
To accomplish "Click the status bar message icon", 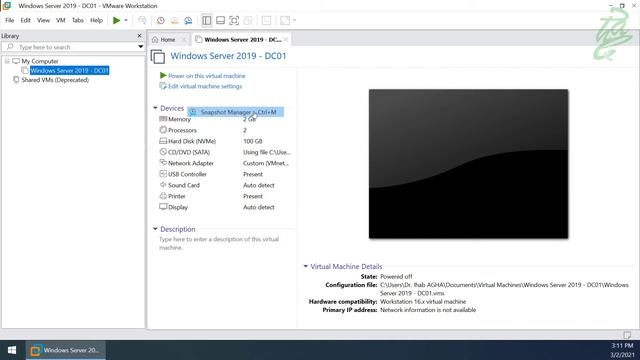I will click(x=627, y=335).
